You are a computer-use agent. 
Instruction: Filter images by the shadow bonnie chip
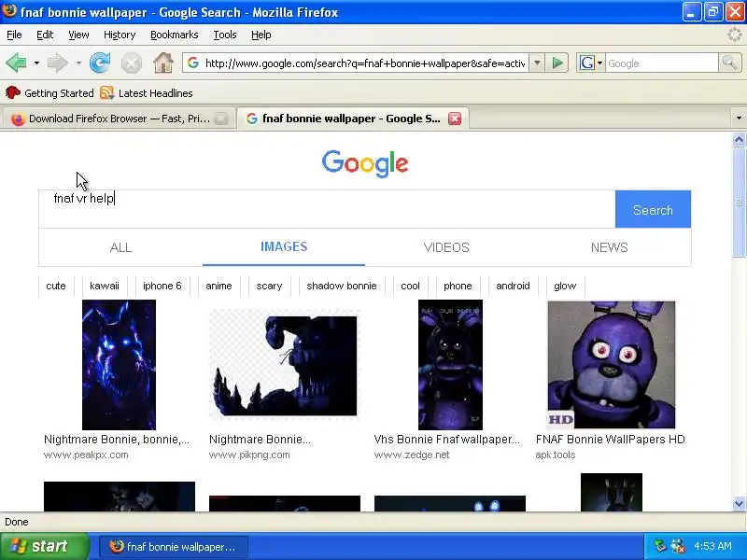pos(342,286)
